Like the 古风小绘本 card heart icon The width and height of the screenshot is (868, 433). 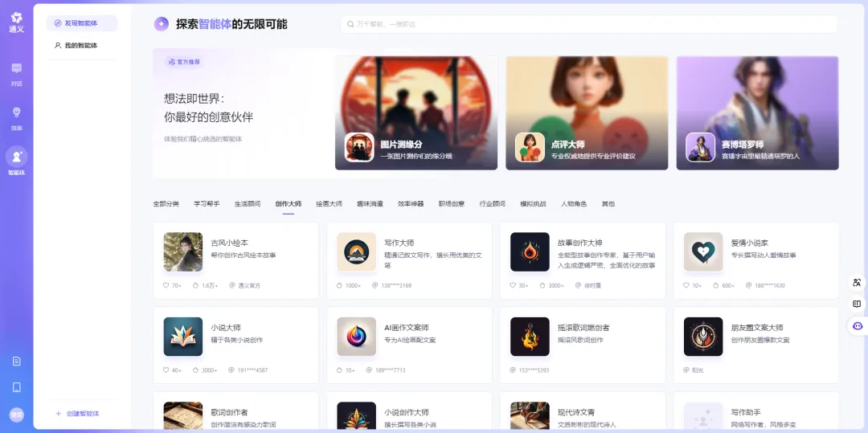click(x=166, y=286)
